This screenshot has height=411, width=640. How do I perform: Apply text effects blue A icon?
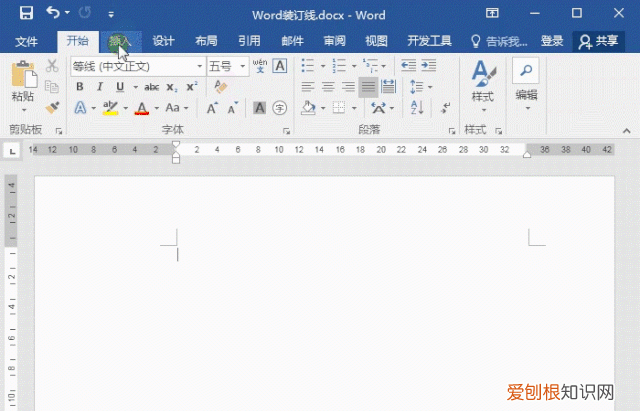(x=80, y=108)
